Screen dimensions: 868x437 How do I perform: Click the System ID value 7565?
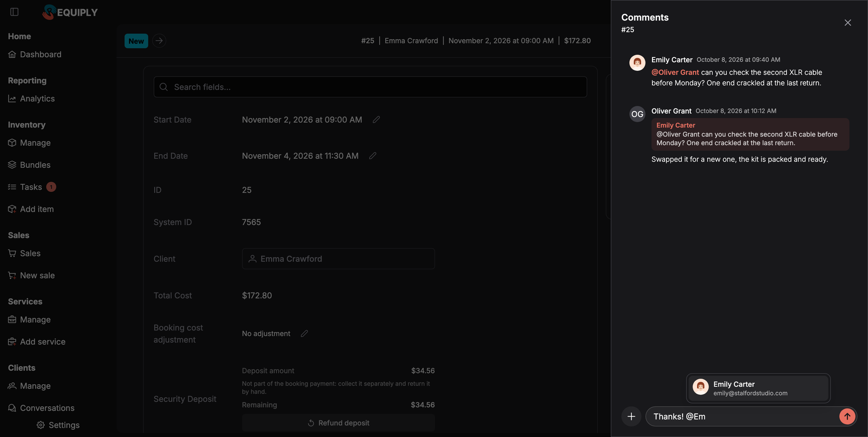click(x=251, y=222)
